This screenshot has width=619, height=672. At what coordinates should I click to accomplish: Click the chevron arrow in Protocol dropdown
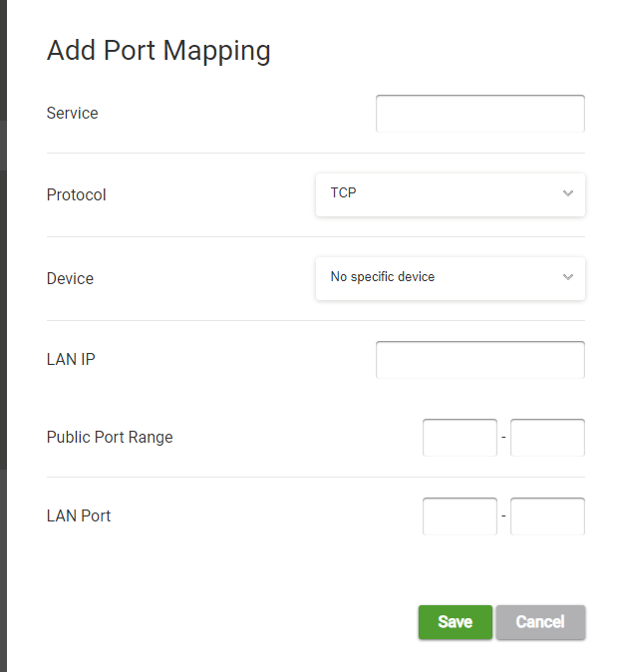568,193
